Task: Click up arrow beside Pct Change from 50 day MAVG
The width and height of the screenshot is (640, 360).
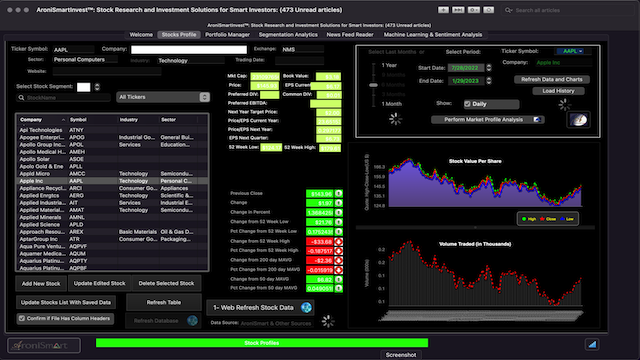Action: click(338, 288)
